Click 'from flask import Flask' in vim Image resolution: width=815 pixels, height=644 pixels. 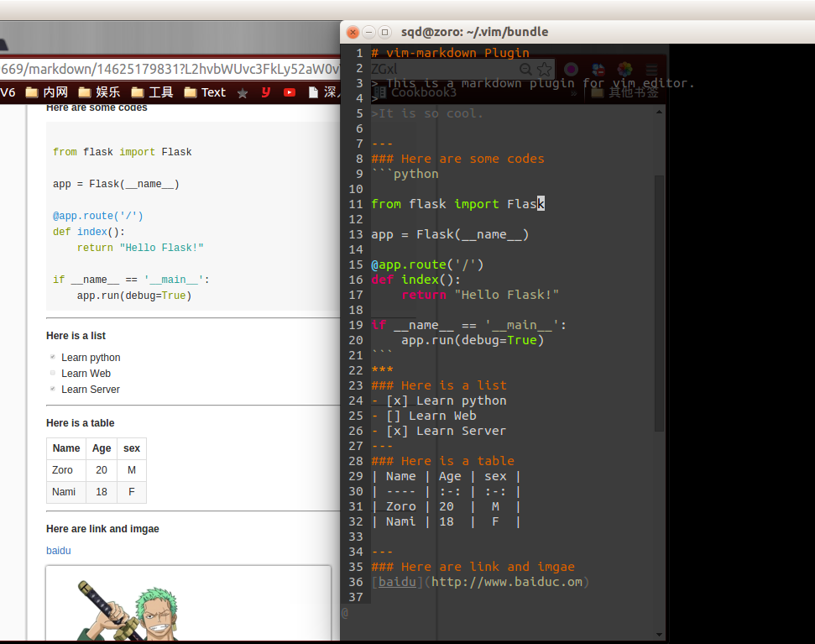click(457, 204)
